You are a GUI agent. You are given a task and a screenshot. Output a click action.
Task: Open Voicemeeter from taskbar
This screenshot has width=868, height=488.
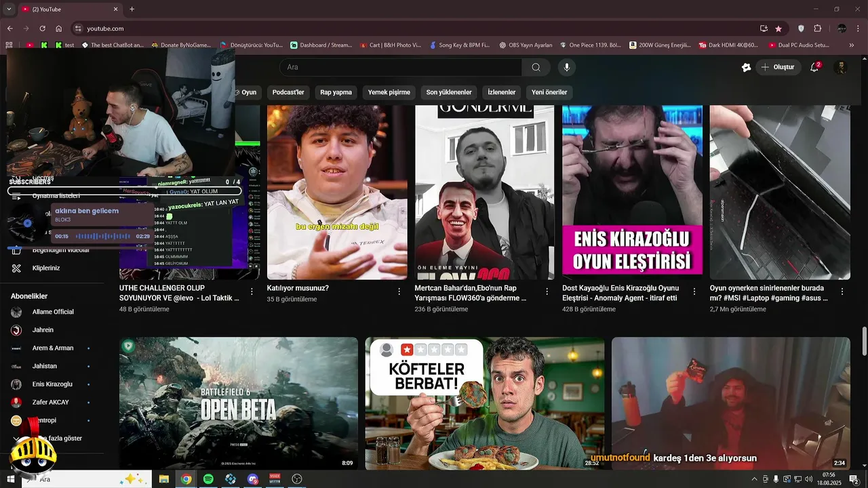[275, 479]
